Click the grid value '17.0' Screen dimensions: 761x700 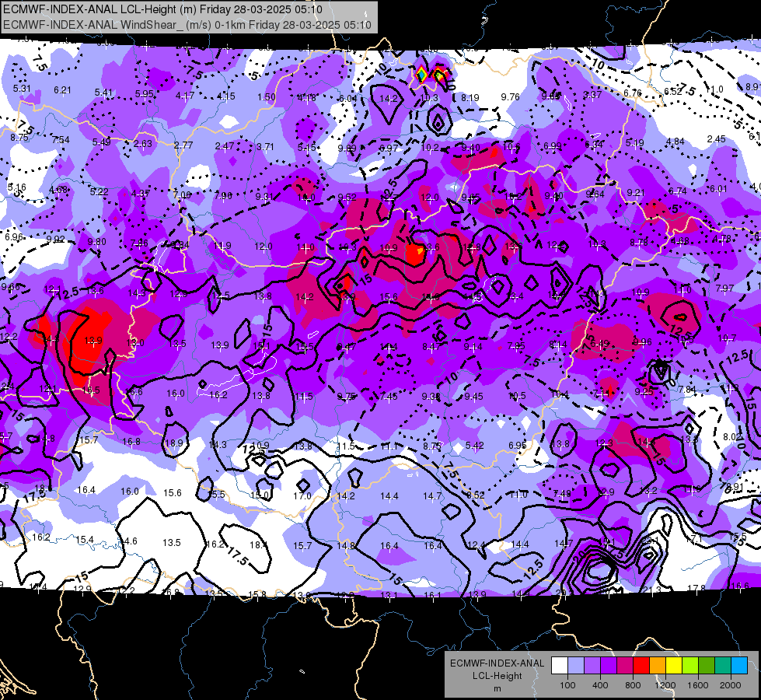[302, 496]
